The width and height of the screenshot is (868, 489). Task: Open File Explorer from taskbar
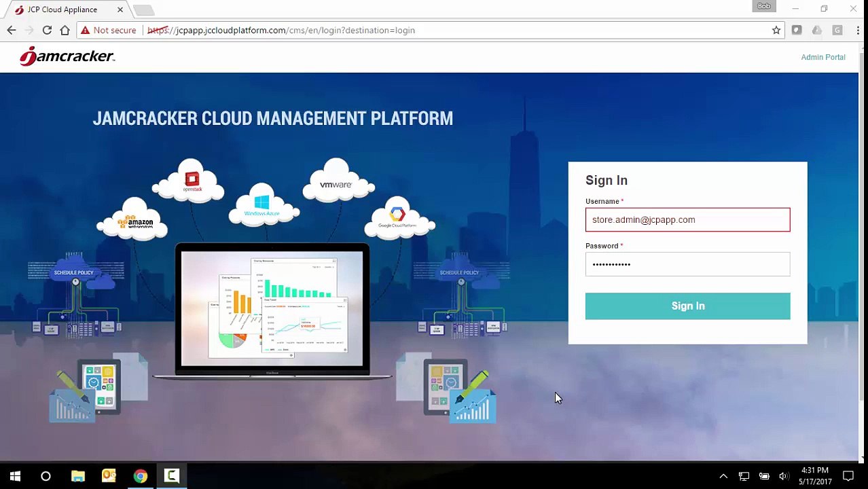coord(77,476)
